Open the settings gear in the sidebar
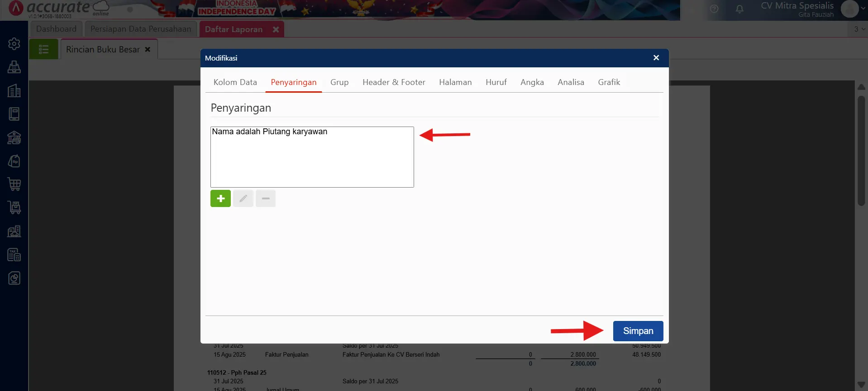This screenshot has width=868, height=391. point(14,44)
